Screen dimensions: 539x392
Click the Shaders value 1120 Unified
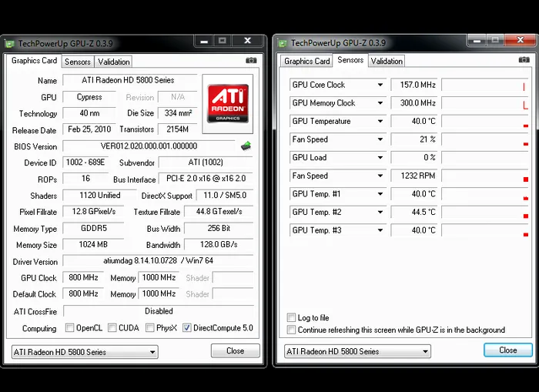99,196
